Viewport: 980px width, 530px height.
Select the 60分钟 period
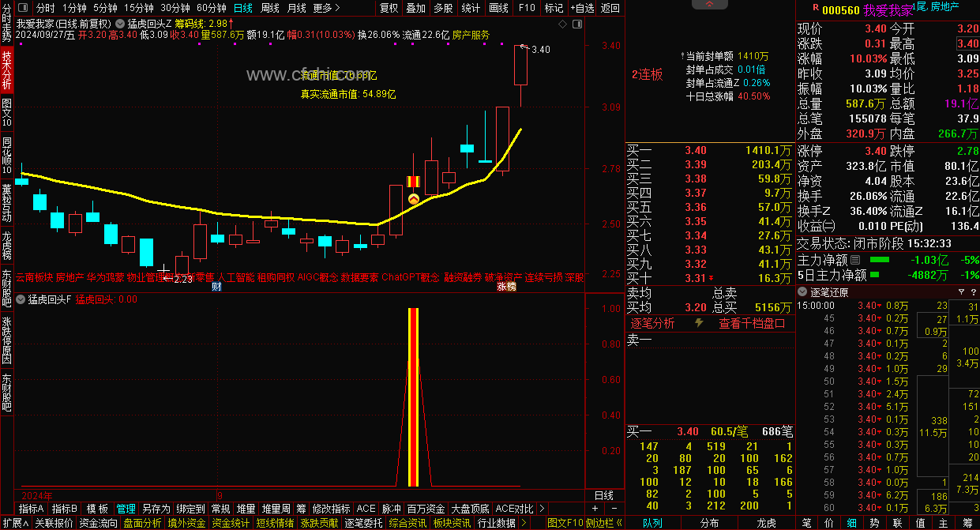pos(211,8)
